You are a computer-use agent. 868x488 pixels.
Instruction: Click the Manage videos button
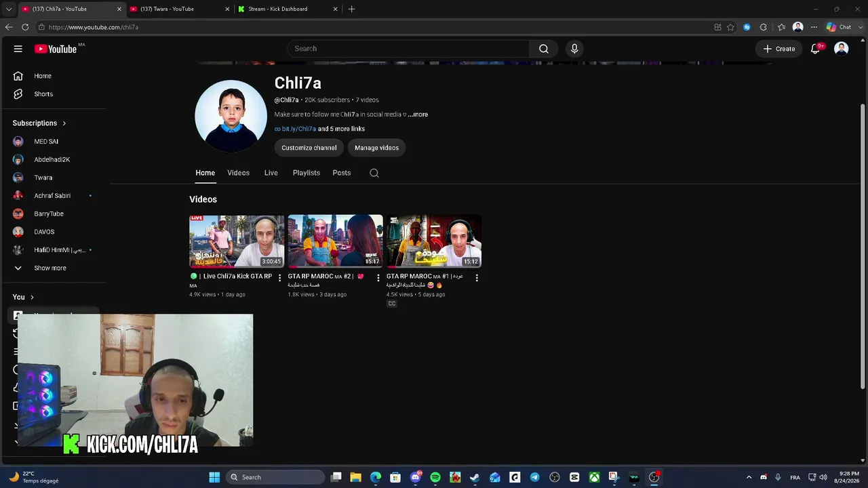[376, 148]
